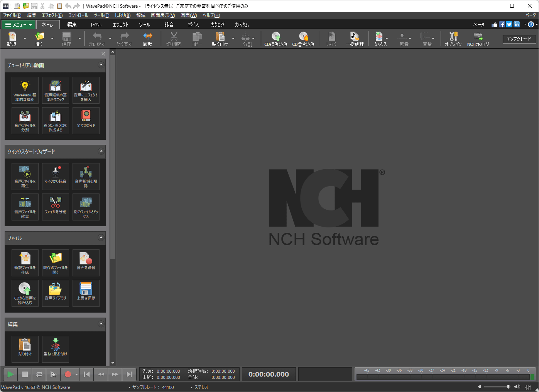The image size is (539, 392).
Task: Click the 一括処理 (Batch) toolbar icon
Action: 355,39
